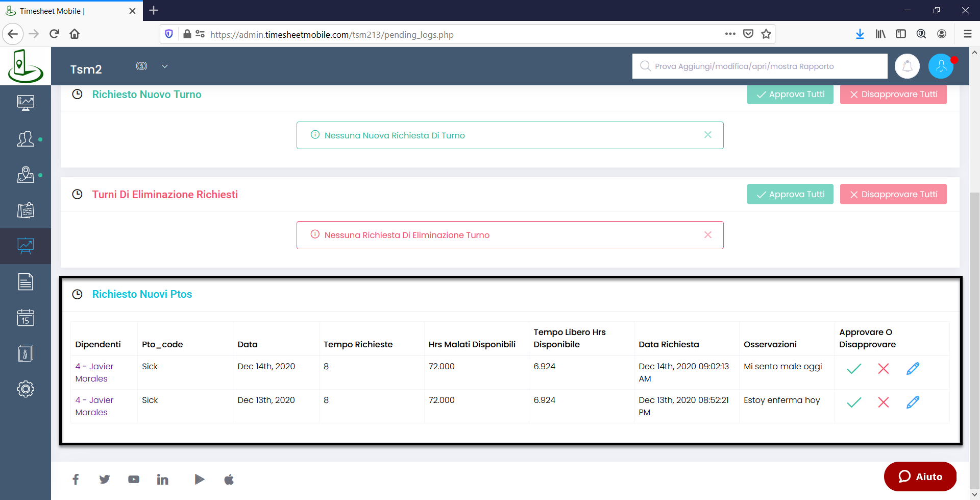Viewport: 980px width, 500px height.
Task: Open page actions three-dot menu
Action: point(730,34)
